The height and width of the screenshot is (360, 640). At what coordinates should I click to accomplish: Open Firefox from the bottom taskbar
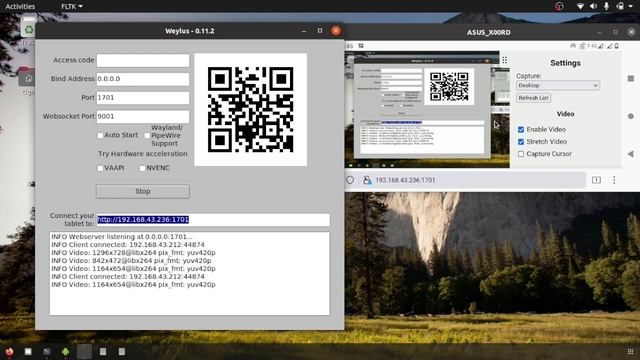(9, 351)
